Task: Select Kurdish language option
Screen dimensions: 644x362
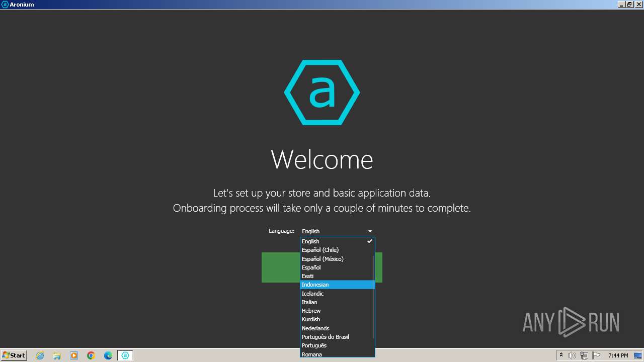Action: tap(337, 319)
